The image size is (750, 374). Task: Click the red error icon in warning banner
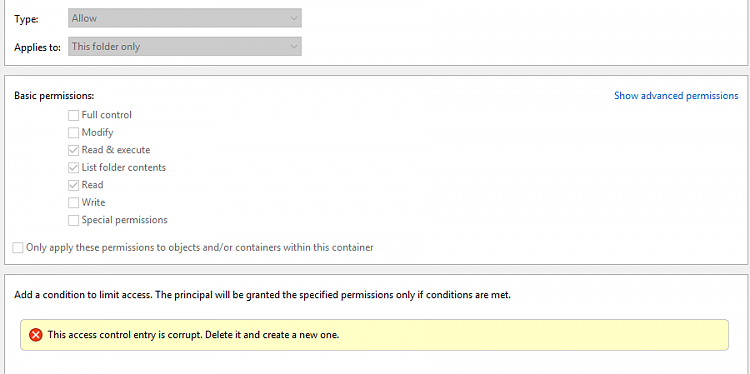[x=36, y=335]
